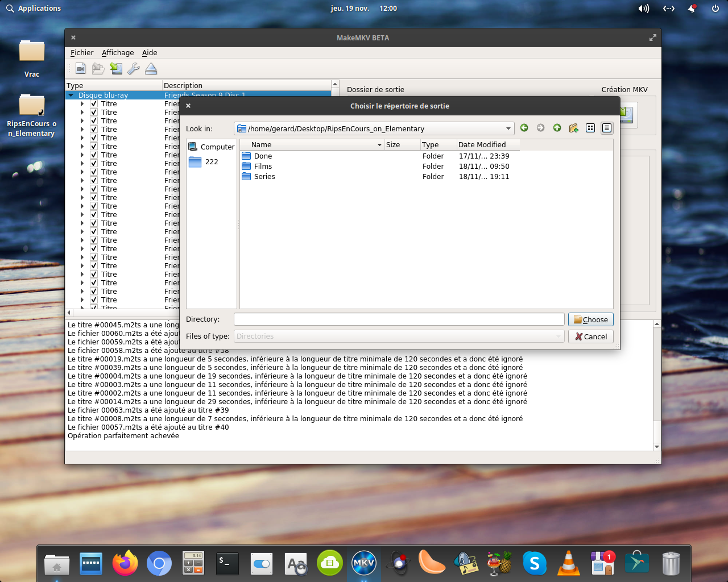Sort file list by Date Modified column

point(488,145)
